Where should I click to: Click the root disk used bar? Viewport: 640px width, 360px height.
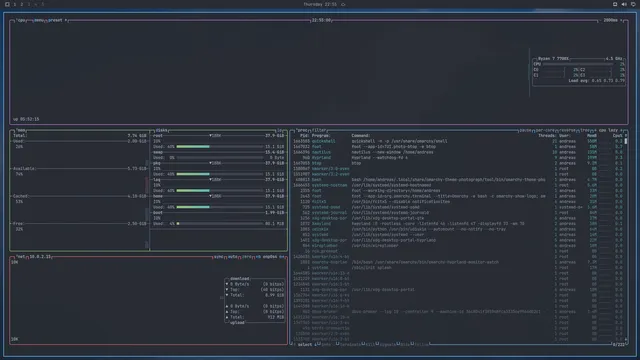[220, 147]
